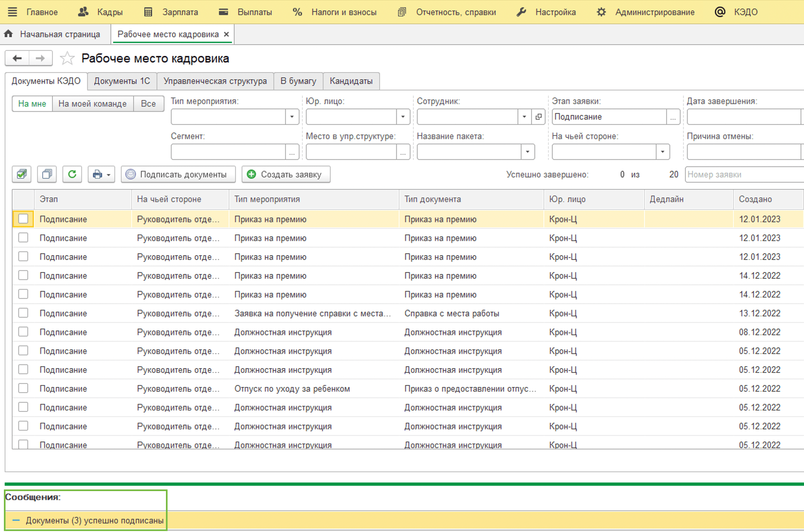
Task: Select the 13.12.2022 date cell
Action: pyautogui.click(x=768, y=313)
